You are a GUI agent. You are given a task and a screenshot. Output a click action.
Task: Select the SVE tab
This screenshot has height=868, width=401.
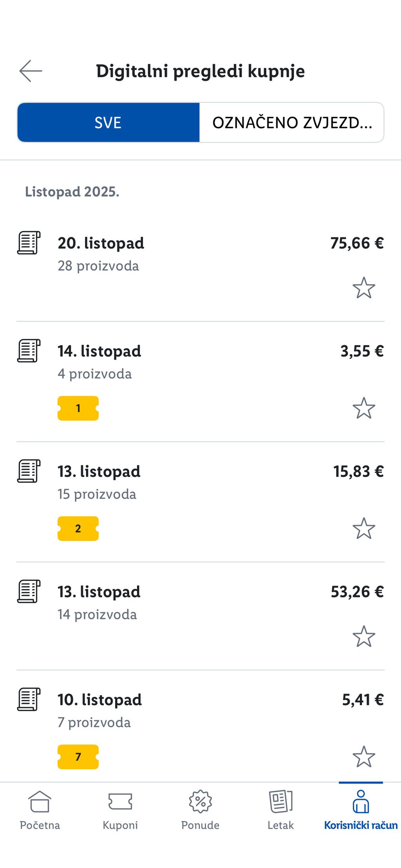(x=108, y=123)
